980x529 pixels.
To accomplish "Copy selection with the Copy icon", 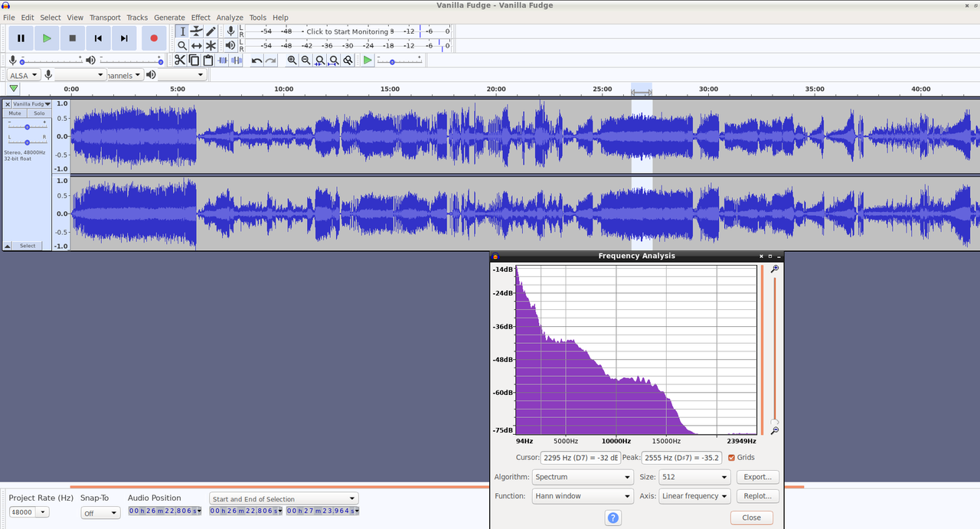I will click(194, 60).
